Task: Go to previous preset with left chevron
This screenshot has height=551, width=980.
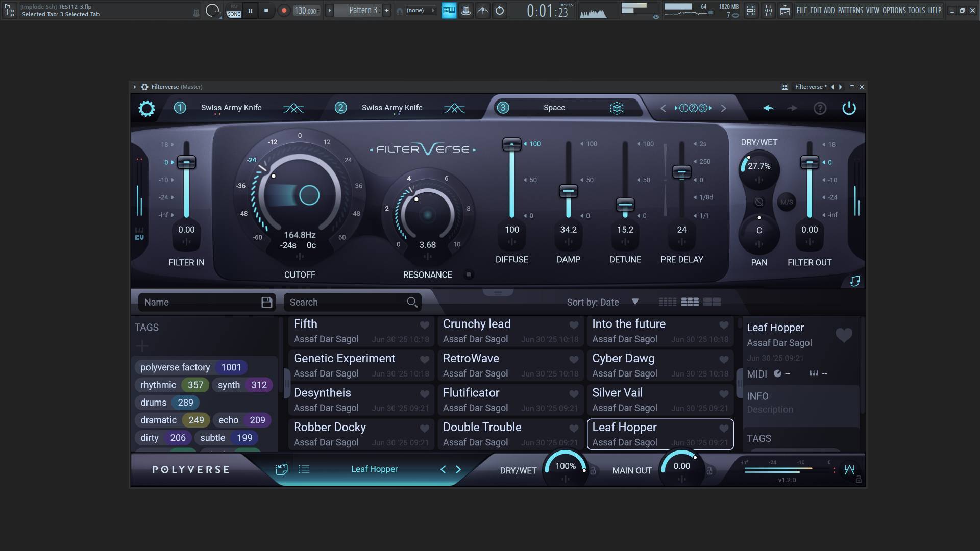Action: pyautogui.click(x=443, y=469)
